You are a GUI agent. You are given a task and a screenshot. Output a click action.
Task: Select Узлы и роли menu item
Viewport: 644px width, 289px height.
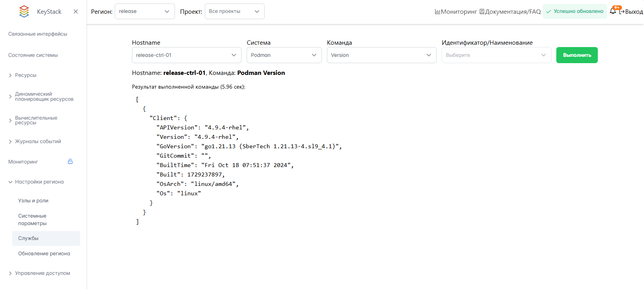[33, 201]
